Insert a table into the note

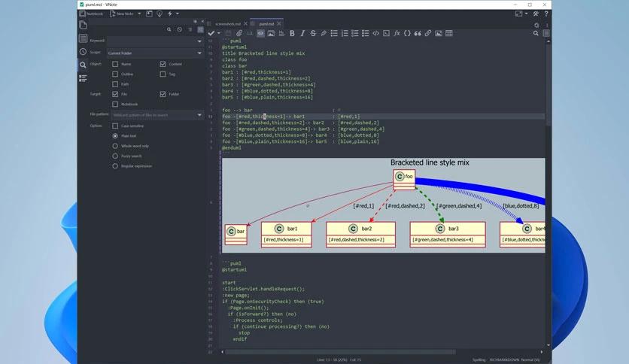tap(449, 33)
